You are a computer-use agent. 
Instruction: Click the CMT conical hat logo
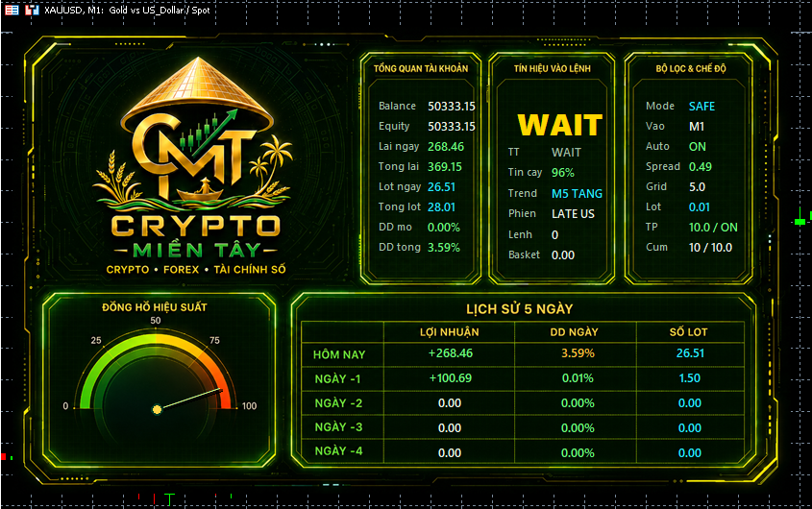[197, 132]
